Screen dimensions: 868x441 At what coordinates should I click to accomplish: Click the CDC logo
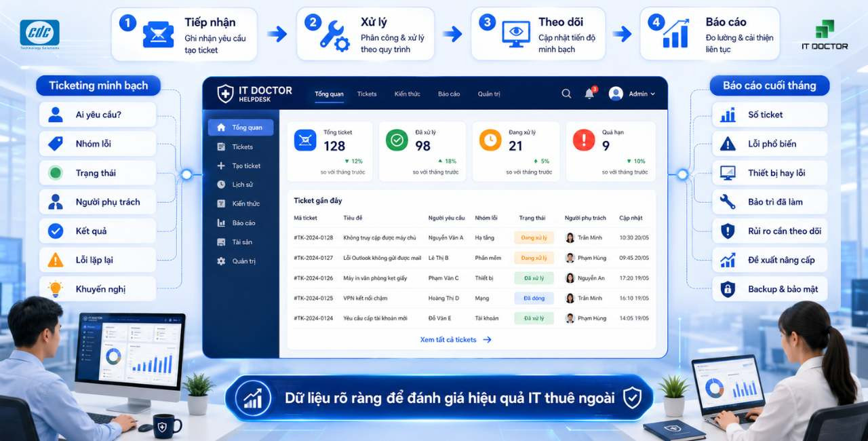point(39,34)
